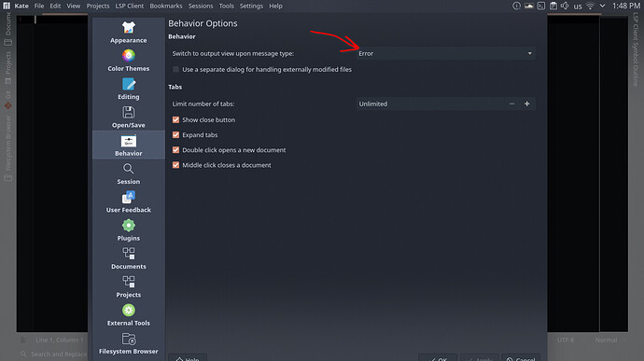Decrease the limit number of tabs
The image size is (644, 361).
pyautogui.click(x=511, y=104)
